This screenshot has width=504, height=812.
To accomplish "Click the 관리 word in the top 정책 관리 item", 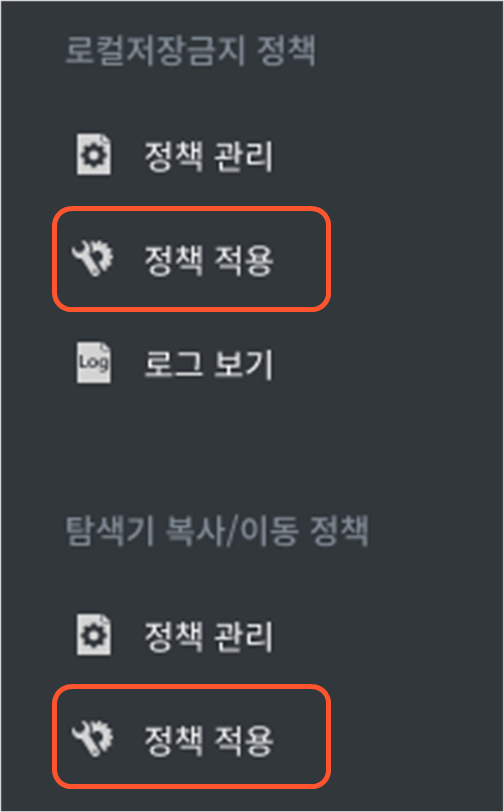I will coord(243,156).
